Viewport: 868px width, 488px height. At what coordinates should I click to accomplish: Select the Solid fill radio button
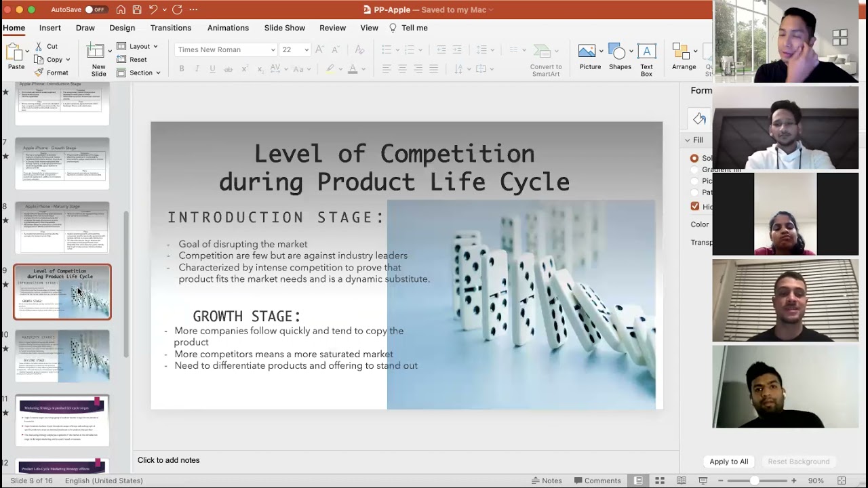694,158
